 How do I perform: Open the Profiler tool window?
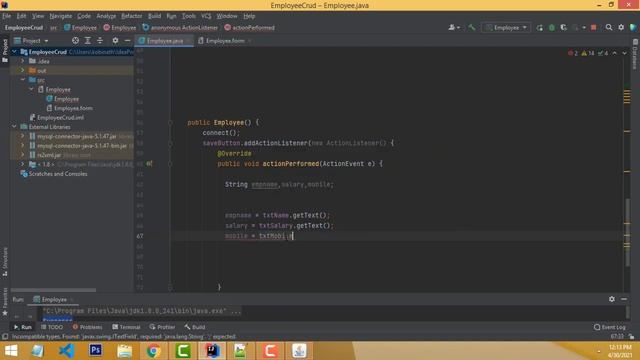(162, 327)
